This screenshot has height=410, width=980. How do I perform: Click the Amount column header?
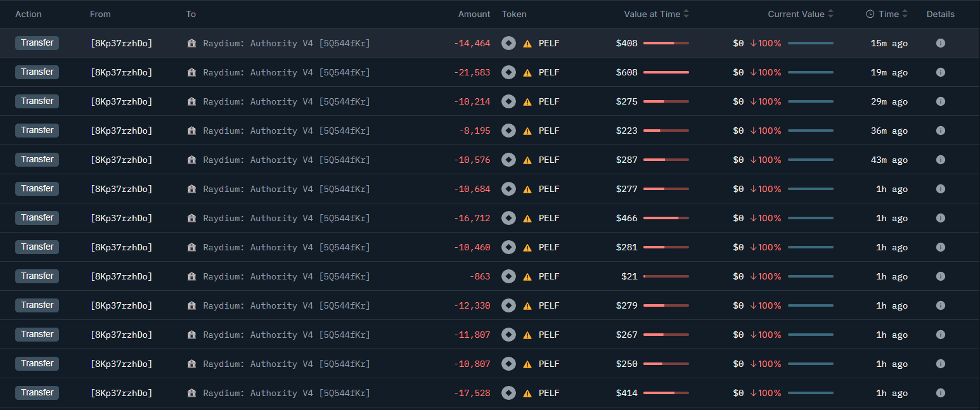click(x=474, y=14)
